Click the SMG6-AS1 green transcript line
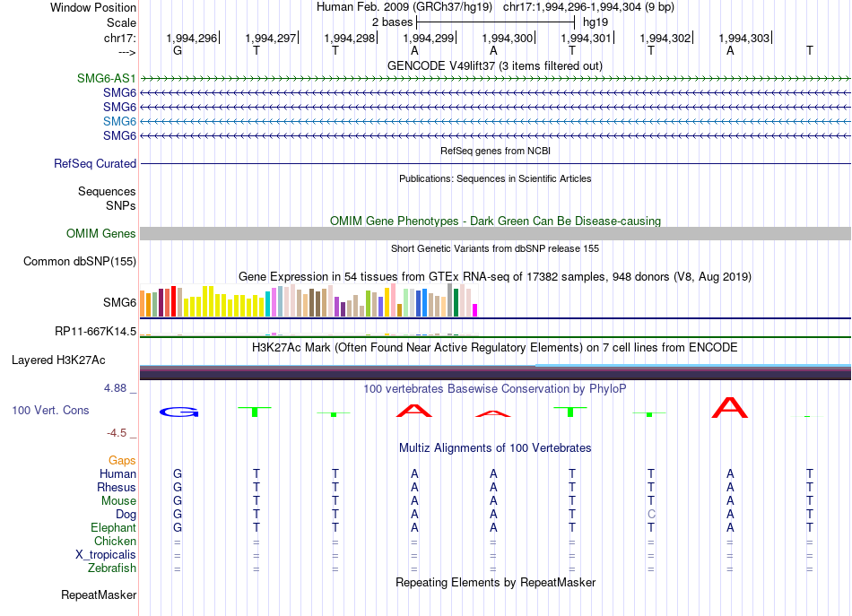The width and height of the screenshot is (852, 616). pos(496,79)
